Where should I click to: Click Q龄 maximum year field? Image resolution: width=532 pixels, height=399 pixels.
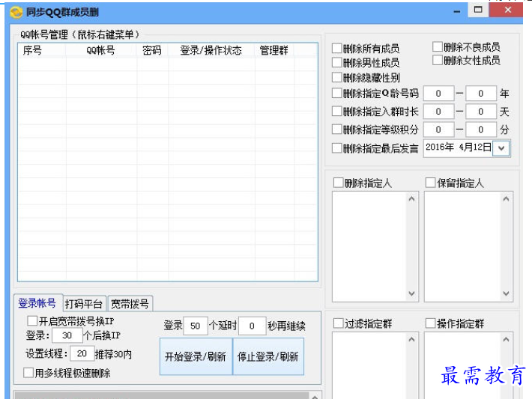point(481,94)
